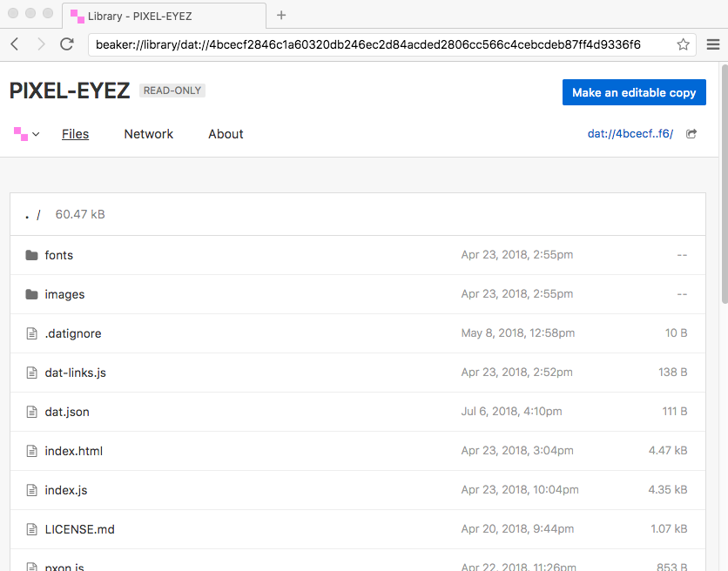Click the 'Apr 20, 2018, 9:44pm' date
728x571 pixels.
(517, 528)
